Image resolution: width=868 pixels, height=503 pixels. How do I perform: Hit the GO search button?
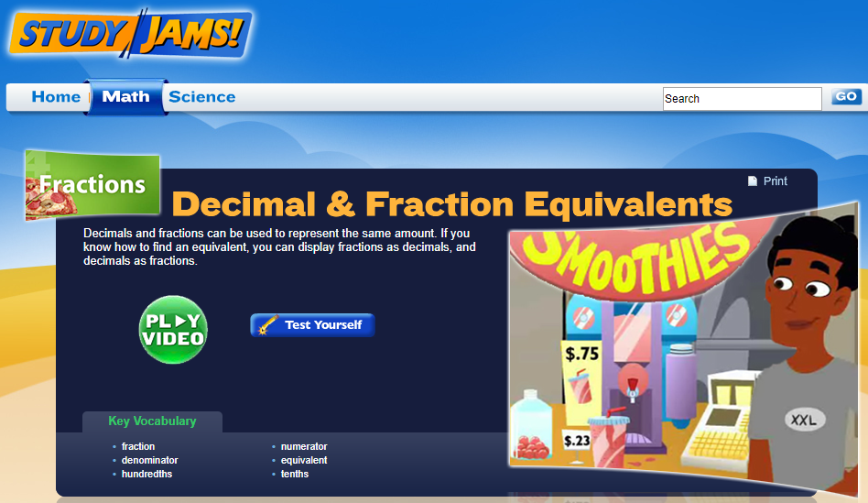point(846,97)
